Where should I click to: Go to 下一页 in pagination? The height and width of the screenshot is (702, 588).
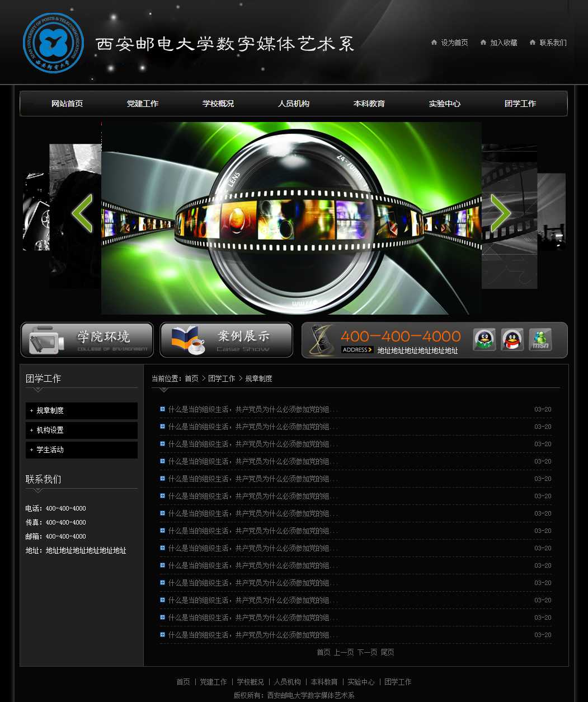pyautogui.click(x=367, y=653)
